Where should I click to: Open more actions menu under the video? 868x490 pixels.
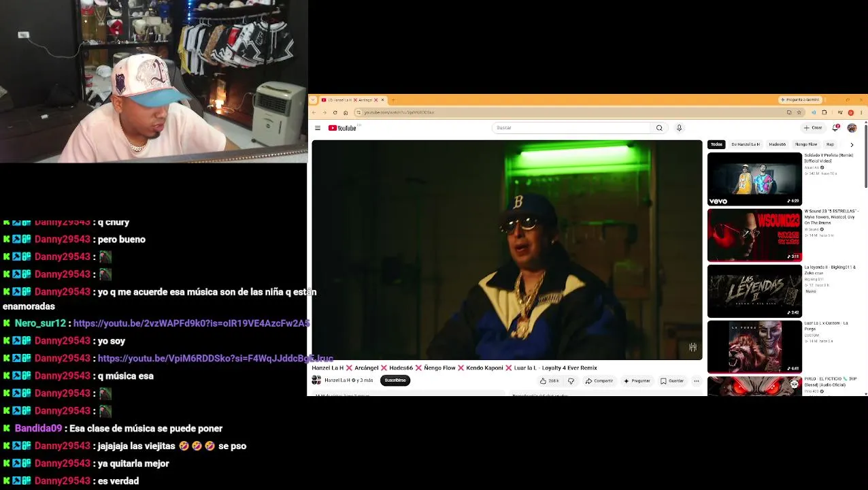click(x=696, y=381)
